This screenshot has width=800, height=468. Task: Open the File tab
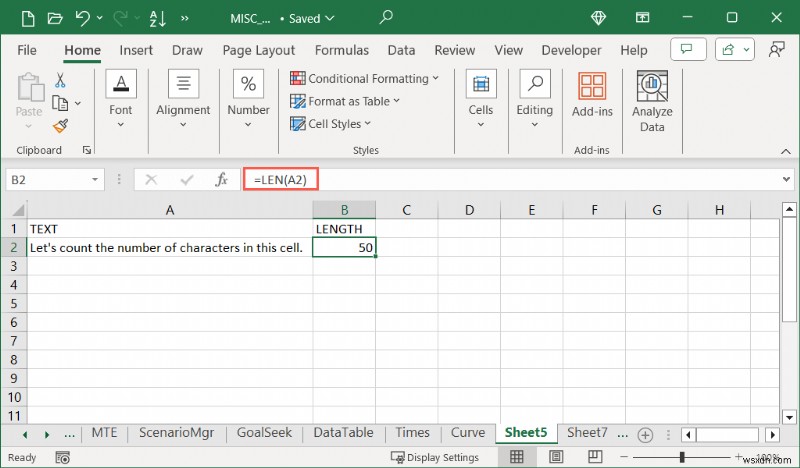[27, 50]
